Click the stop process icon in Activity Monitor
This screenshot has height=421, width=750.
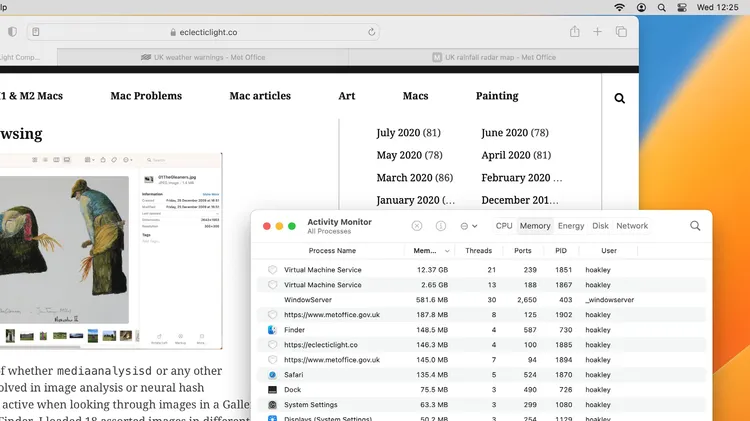coord(417,226)
